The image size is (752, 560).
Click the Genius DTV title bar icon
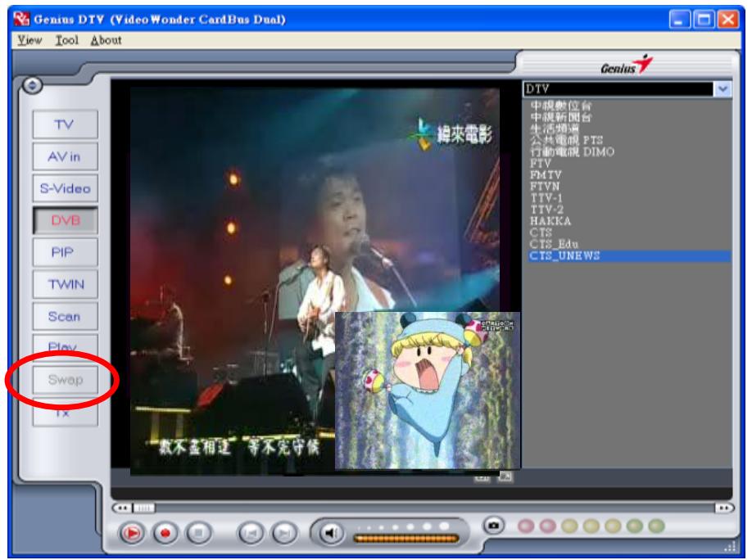click(x=21, y=19)
